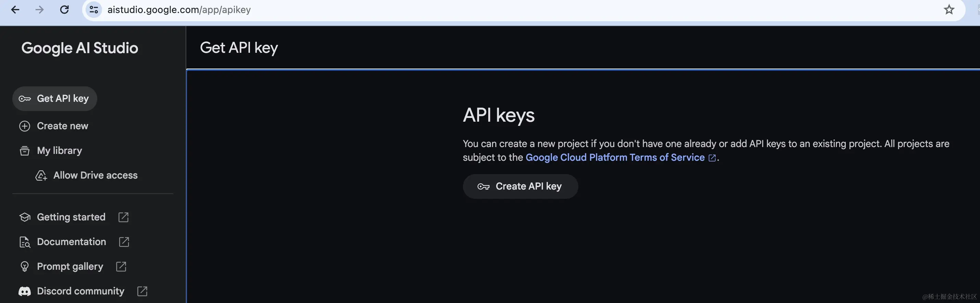
Task: Click the key icon beside Get API key
Action: pos(25,99)
